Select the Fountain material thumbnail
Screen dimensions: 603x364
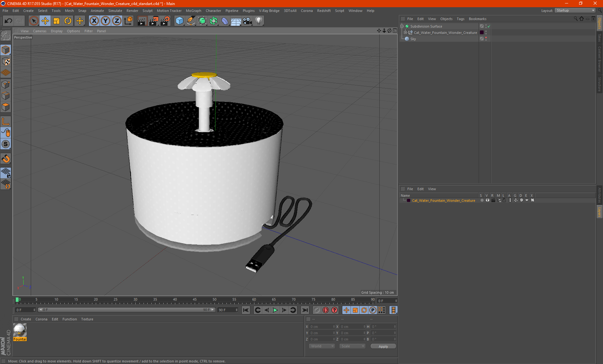(x=20, y=332)
